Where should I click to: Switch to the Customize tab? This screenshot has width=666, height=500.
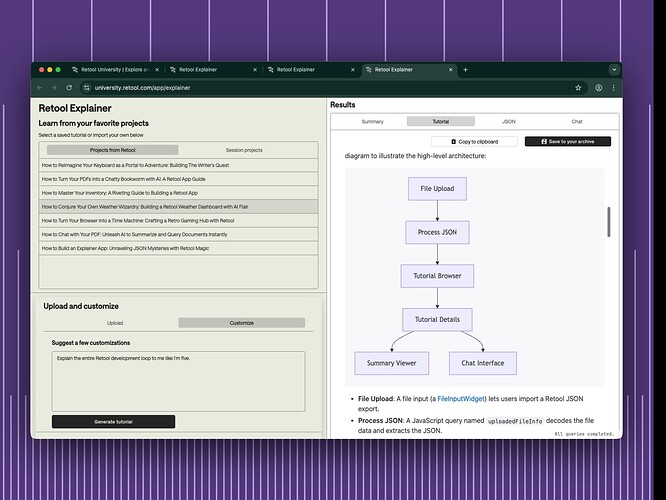[x=242, y=323]
